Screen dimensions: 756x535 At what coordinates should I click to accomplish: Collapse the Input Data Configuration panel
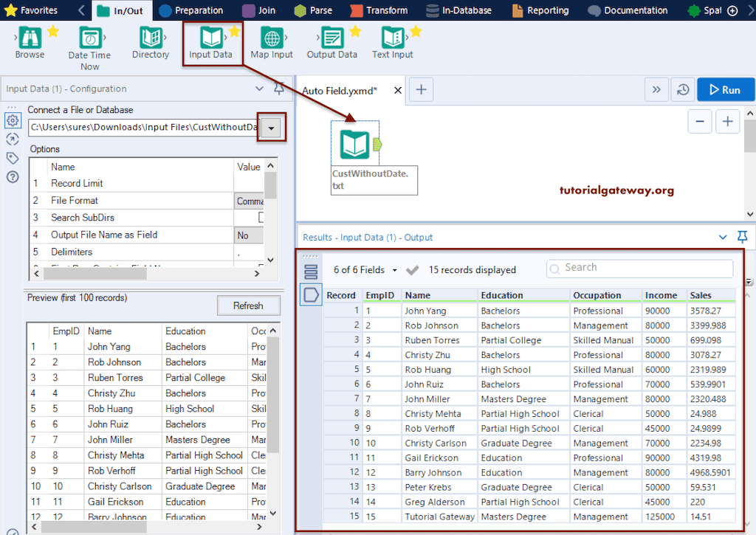click(259, 87)
